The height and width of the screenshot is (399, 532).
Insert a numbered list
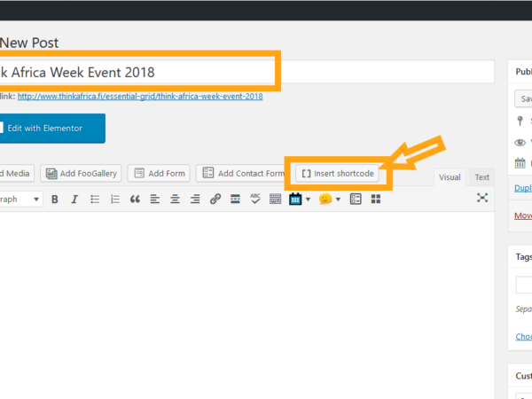coord(115,199)
